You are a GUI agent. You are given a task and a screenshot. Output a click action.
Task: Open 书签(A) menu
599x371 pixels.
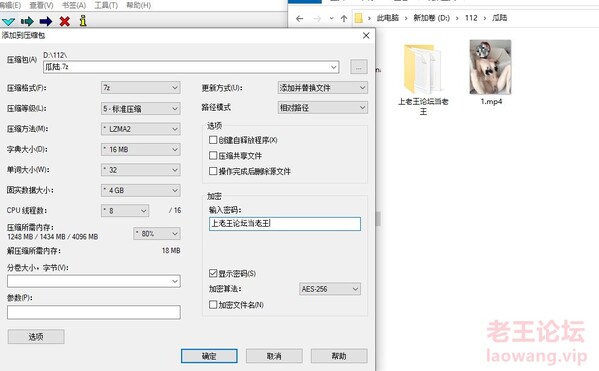74,5
